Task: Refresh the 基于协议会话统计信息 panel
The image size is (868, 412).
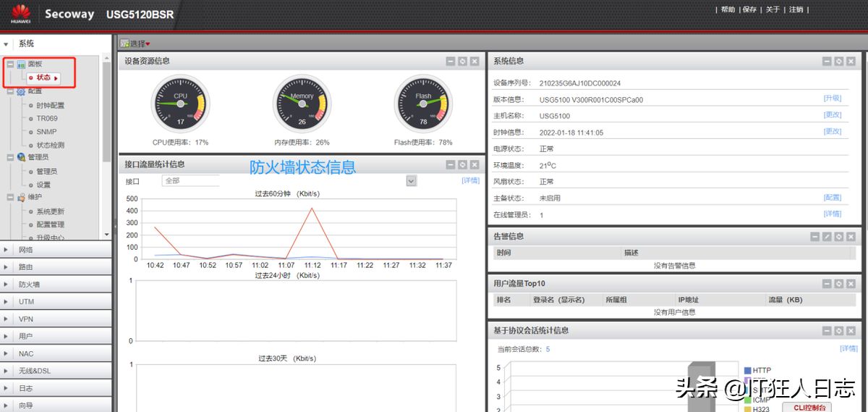Action: click(839, 331)
